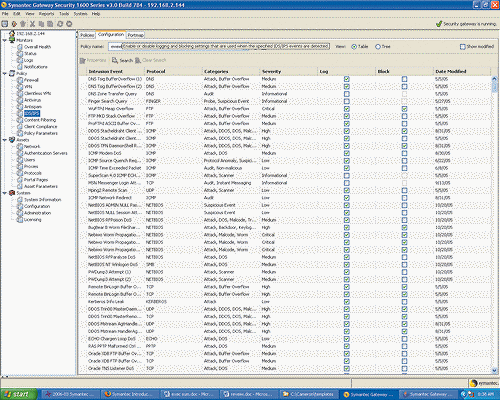Select System Information in the tree

[43, 200]
